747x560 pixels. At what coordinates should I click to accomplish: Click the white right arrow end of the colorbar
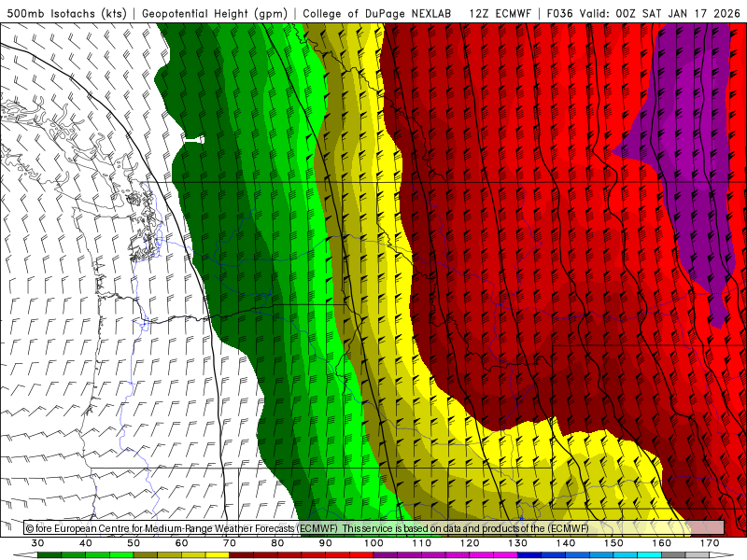click(x=722, y=555)
